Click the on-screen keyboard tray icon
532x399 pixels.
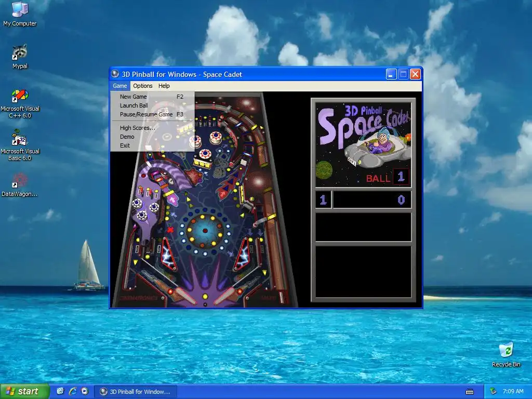point(470,392)
